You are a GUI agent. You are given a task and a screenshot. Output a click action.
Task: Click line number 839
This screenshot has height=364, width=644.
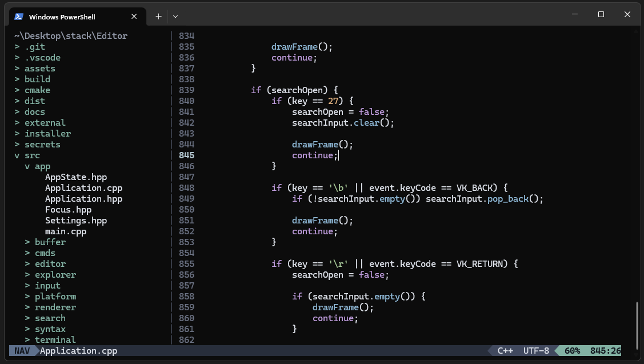pyautogui.click(x=186, y=90)
